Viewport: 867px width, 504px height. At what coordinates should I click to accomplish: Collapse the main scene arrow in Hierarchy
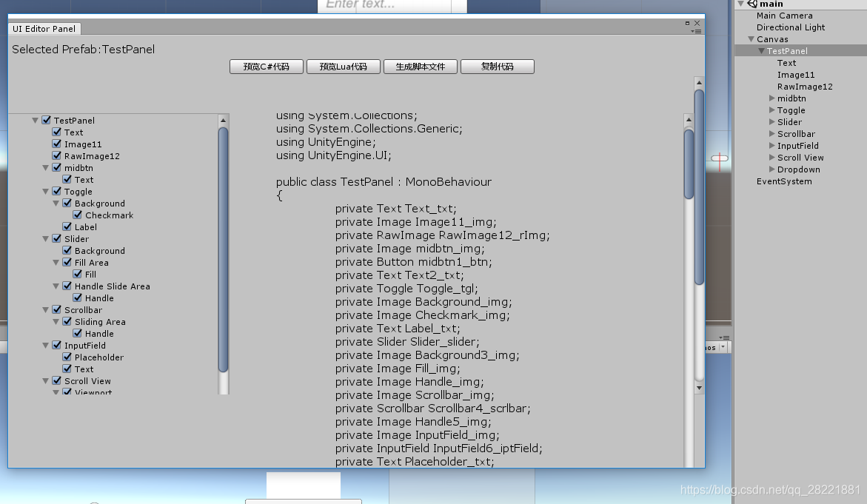coord(741,4)
